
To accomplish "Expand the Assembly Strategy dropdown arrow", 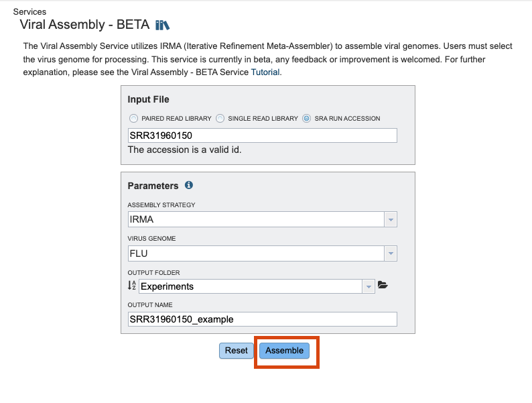I will click(391, 219).
